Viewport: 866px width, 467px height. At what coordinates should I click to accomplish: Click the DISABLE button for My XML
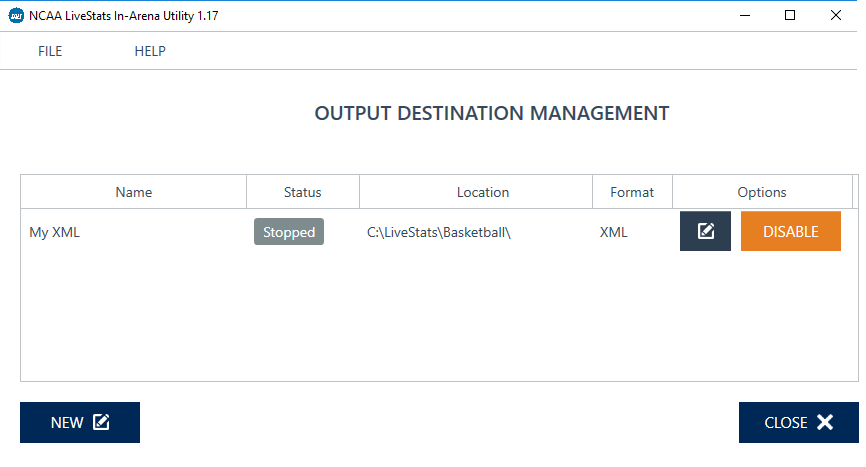click(791, 231)
